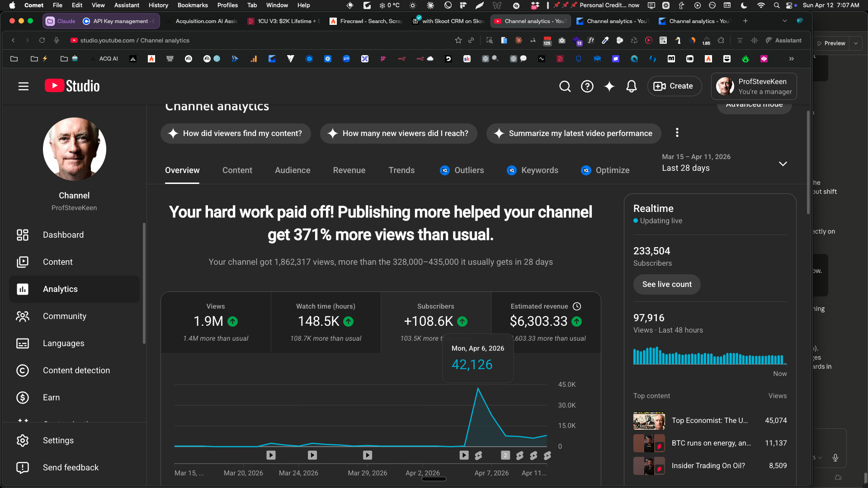Open Languages in the sidebar
The width and height of the screenshot is (868, 488).
[x=74, y=343]
